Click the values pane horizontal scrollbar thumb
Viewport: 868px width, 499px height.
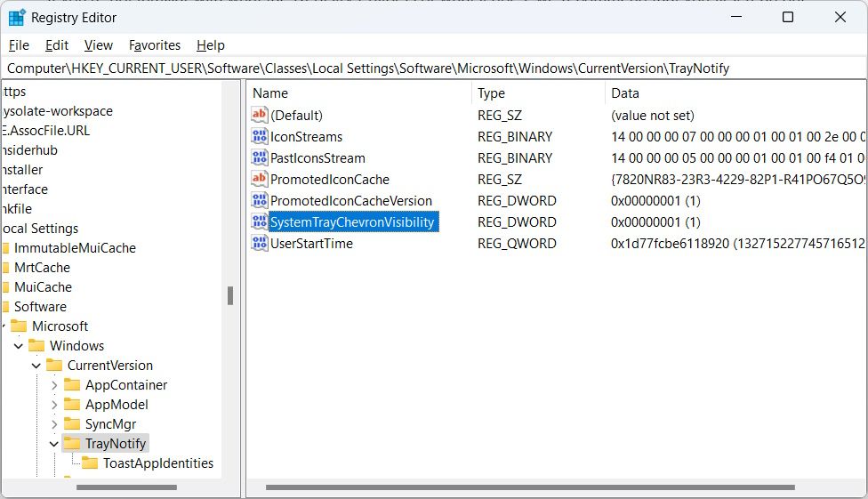coord(530,487)
